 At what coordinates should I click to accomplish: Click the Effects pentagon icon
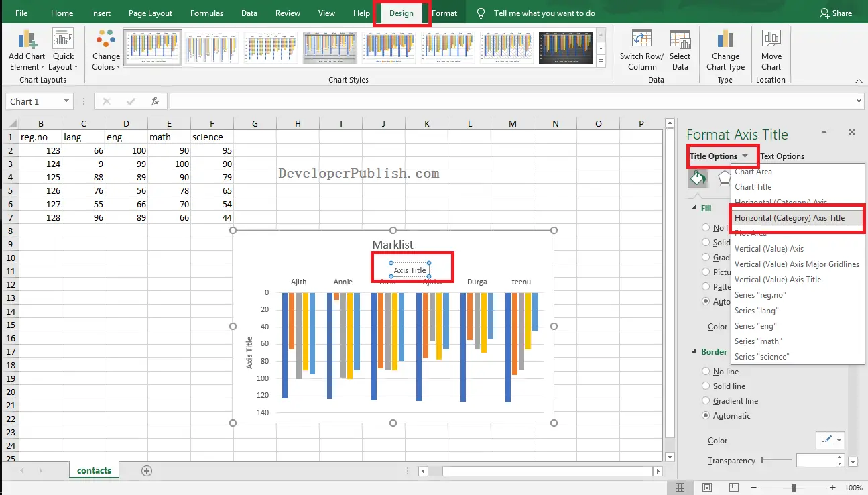tap(724, 178)
